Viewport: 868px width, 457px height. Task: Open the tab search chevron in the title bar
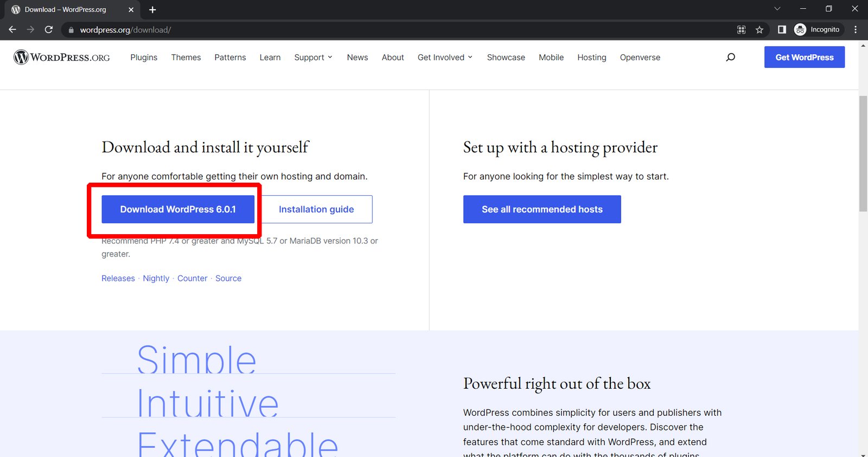(x=777, y=9)
